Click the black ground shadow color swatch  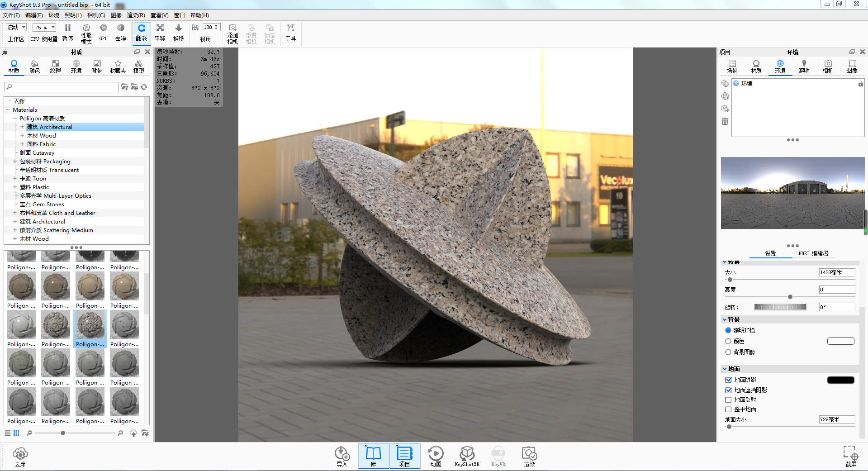click(x=840, y=380)
